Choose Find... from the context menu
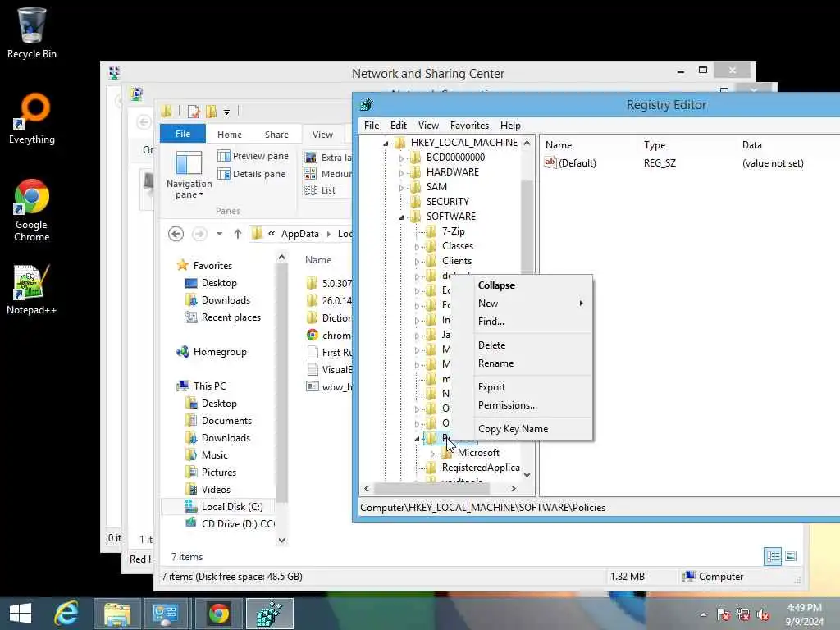This screenshot has width=840, height=630. (521, 322)
